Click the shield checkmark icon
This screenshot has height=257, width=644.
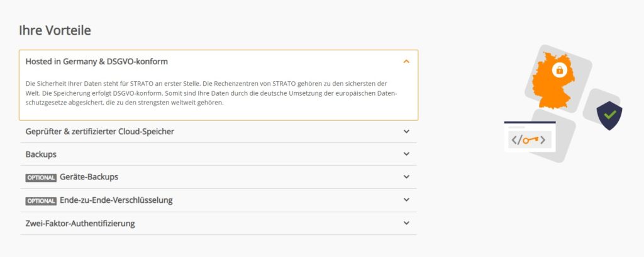point(609,116)
